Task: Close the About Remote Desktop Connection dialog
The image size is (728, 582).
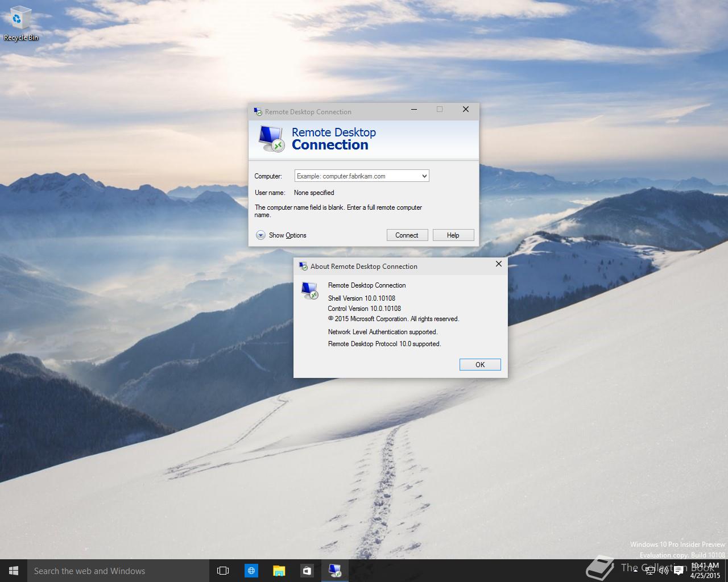Action: [499, 264]
